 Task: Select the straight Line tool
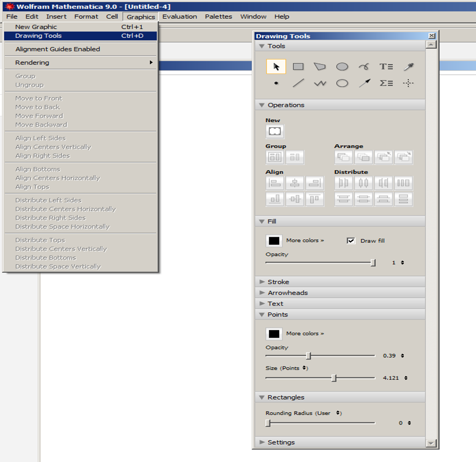pyautogui.click(x=298, y=83)
